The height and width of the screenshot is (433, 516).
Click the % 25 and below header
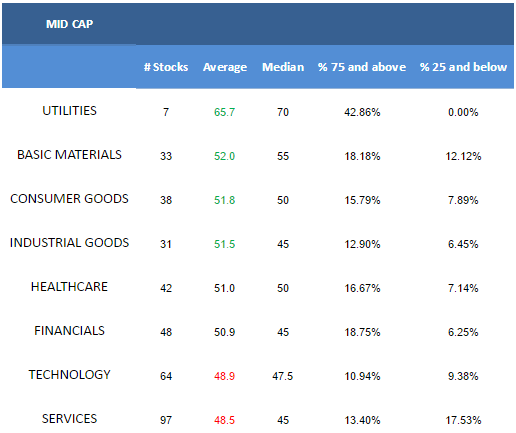point(463,67)
